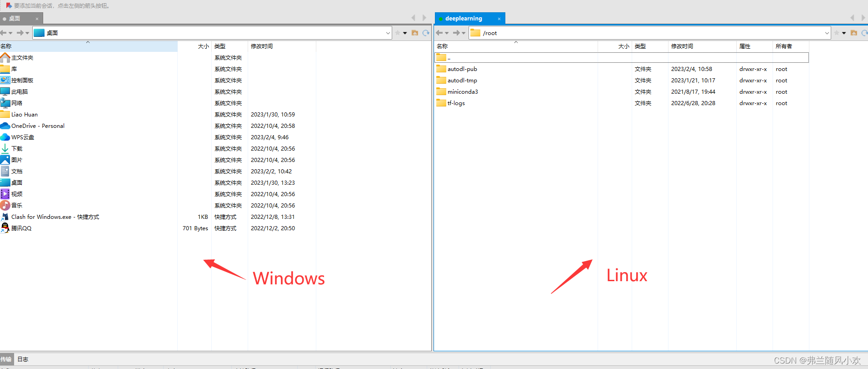The image size is (868, 369).
Task: Refresh the local pane file list
Action: (426, 33)
